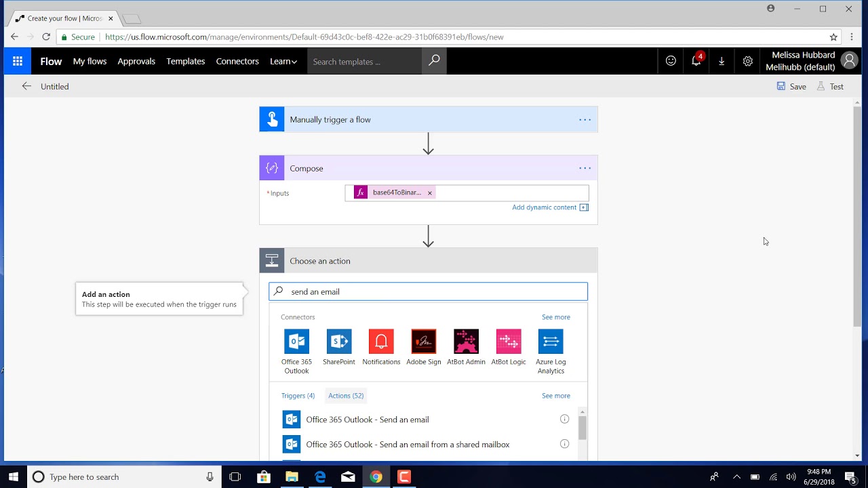Save the flow
Viewport: 868px width, 488px height.
click(x=791, y=86)
